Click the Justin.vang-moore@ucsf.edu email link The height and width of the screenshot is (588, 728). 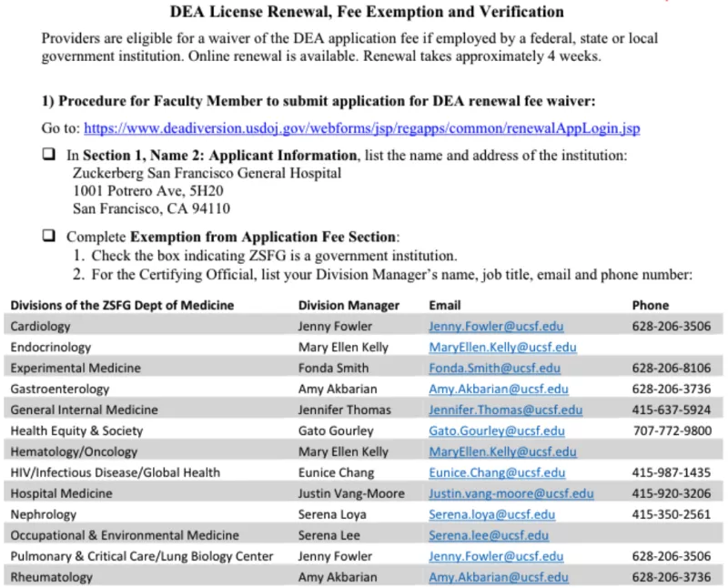(511, 493)
